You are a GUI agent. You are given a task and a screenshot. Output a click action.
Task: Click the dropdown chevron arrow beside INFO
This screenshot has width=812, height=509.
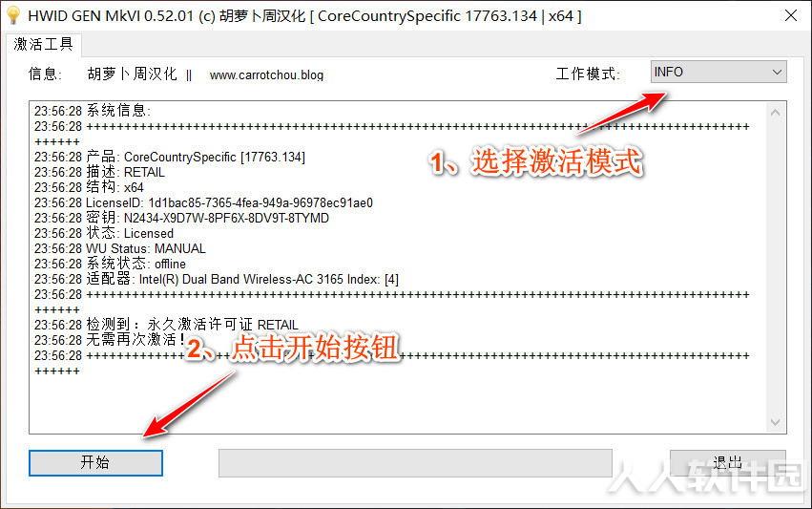[777, 72]
